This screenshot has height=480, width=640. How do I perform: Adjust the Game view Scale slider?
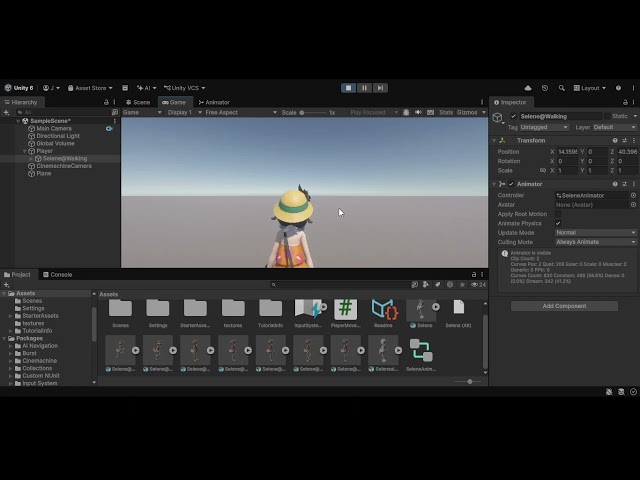click(313, 112)
